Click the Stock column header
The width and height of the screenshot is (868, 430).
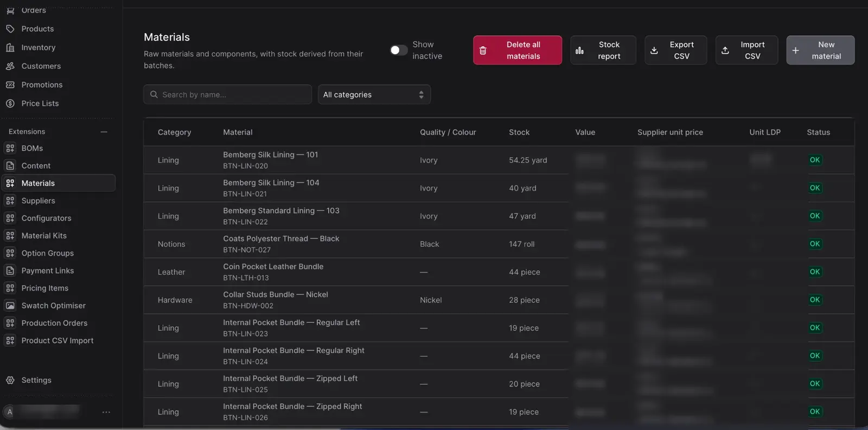pyautogui.click(x=519, y=132)
